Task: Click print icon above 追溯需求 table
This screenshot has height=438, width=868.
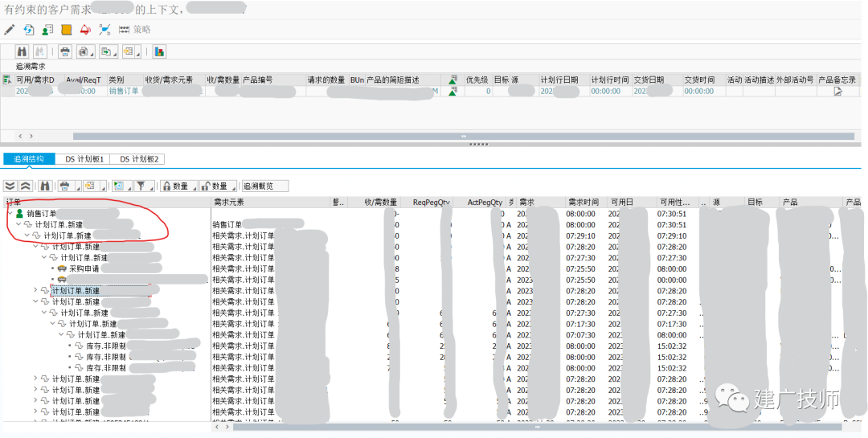Action: (x=65, y=51)
